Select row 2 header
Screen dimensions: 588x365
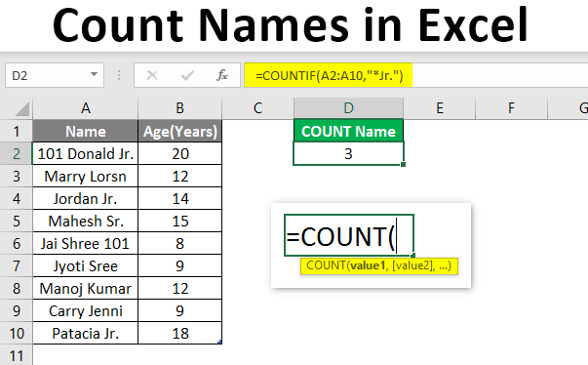[x=17, y=154]
